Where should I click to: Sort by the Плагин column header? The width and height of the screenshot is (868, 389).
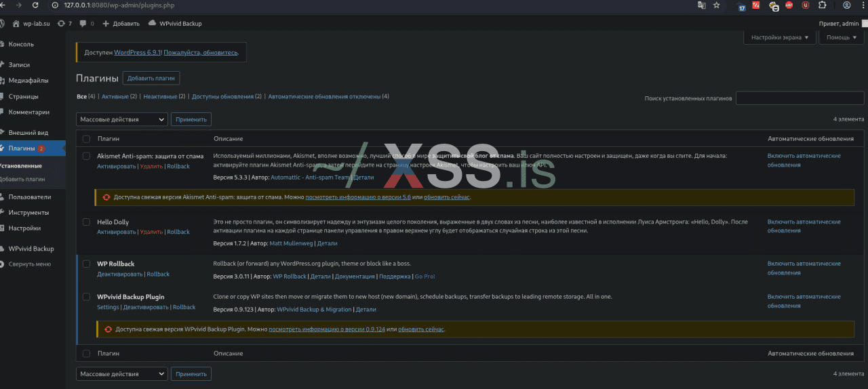point(108,139)
